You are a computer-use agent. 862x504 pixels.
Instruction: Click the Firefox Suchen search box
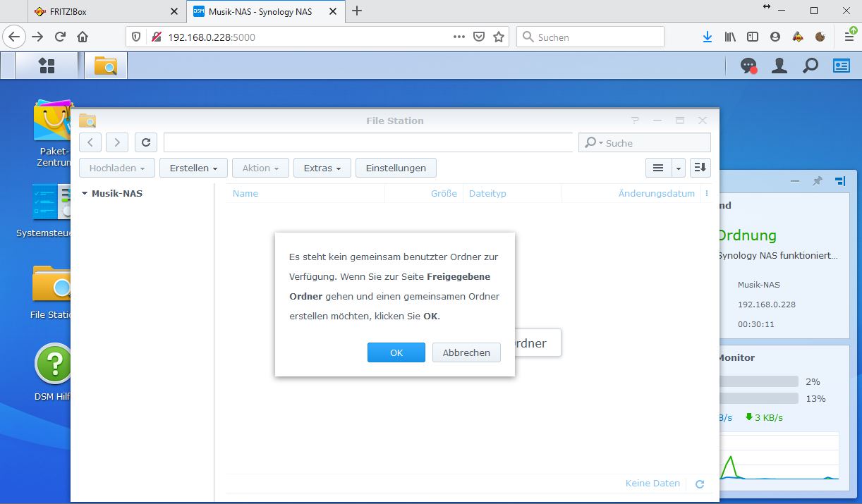point(590,37)
